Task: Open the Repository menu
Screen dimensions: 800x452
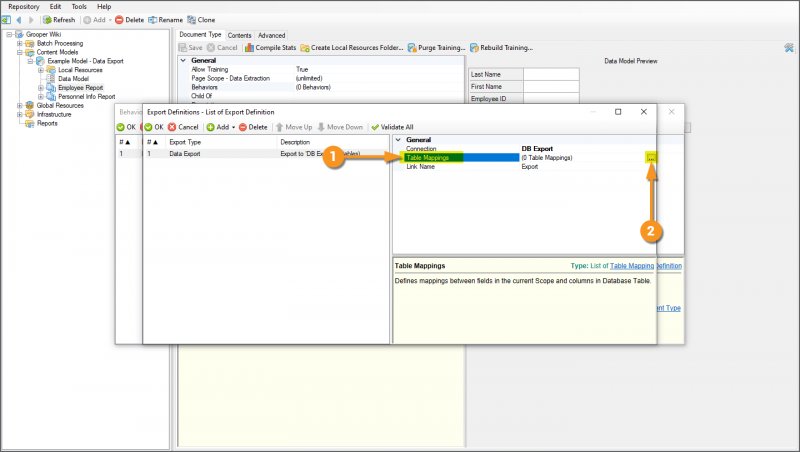Action: pyautogui.click(x=23, y=7)
